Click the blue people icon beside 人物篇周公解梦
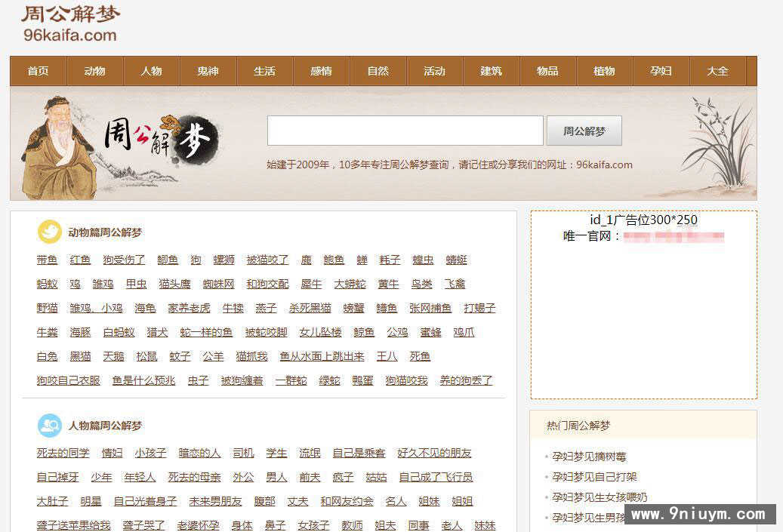 (x=50, y=426)
